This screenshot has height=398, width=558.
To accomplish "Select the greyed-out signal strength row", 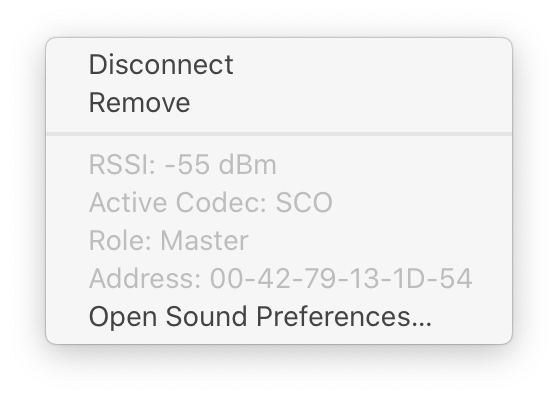I will coord(279,165).
